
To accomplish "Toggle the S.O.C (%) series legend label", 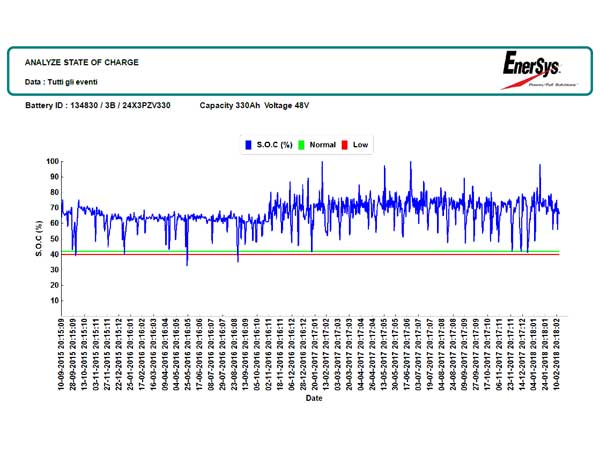I will (x=274, y=145).
